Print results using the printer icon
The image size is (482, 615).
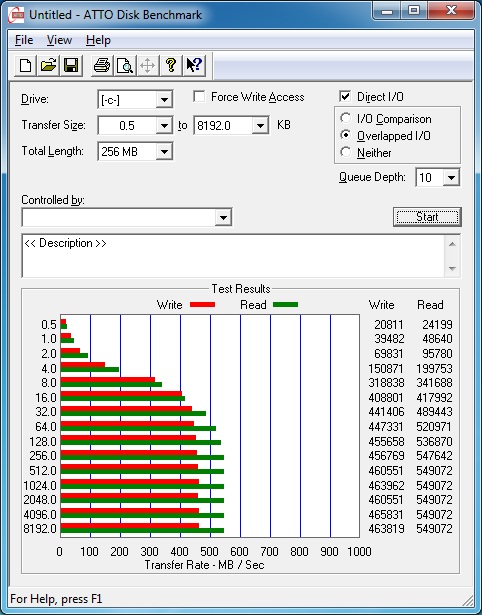click(102, 66)
